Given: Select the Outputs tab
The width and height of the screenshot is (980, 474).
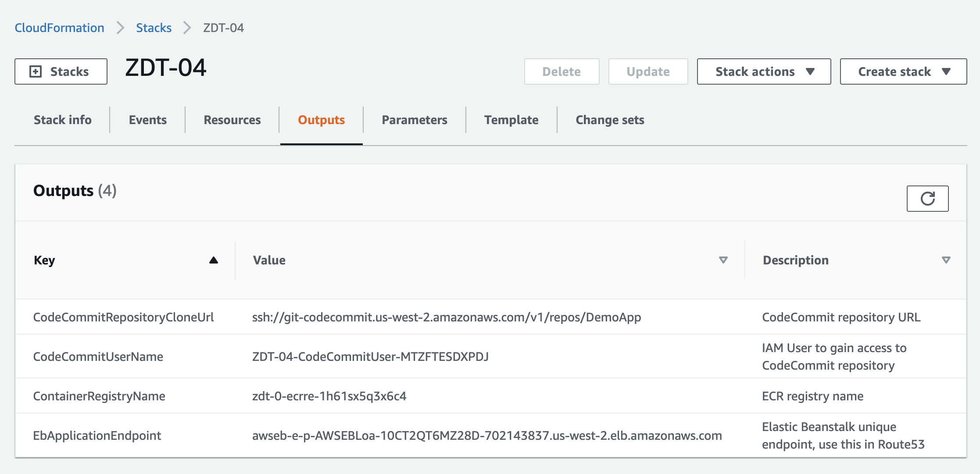Looking at the screenshot, I should click(321, 119).
